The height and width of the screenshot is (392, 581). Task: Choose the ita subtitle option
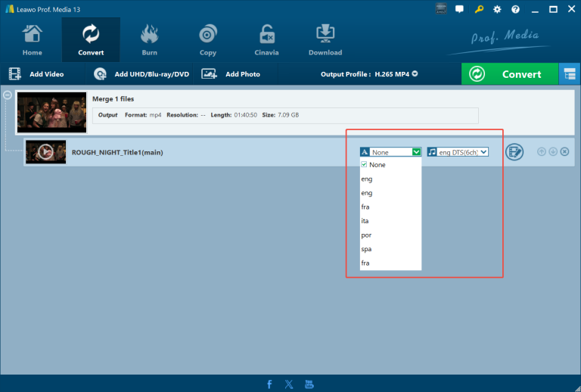coord(390,221)
